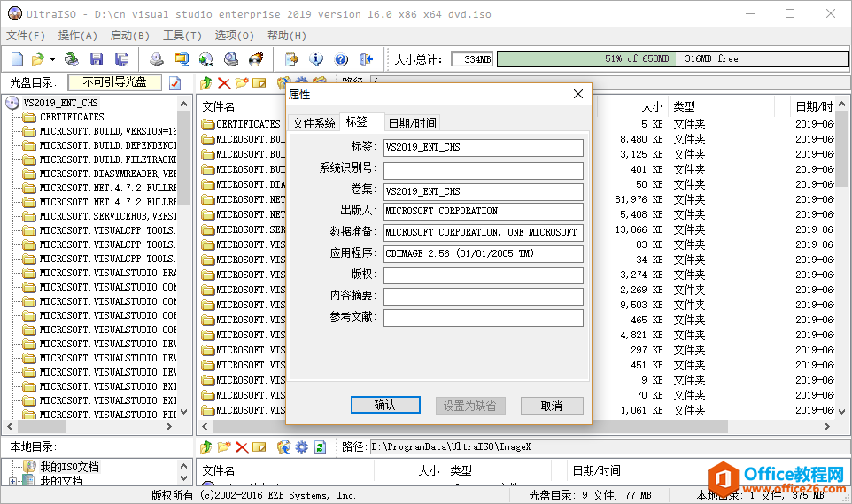Viewport: 852px width, 504px height.
Task: Open the 工具(T) menu
Action: click(x=182, y=35)
